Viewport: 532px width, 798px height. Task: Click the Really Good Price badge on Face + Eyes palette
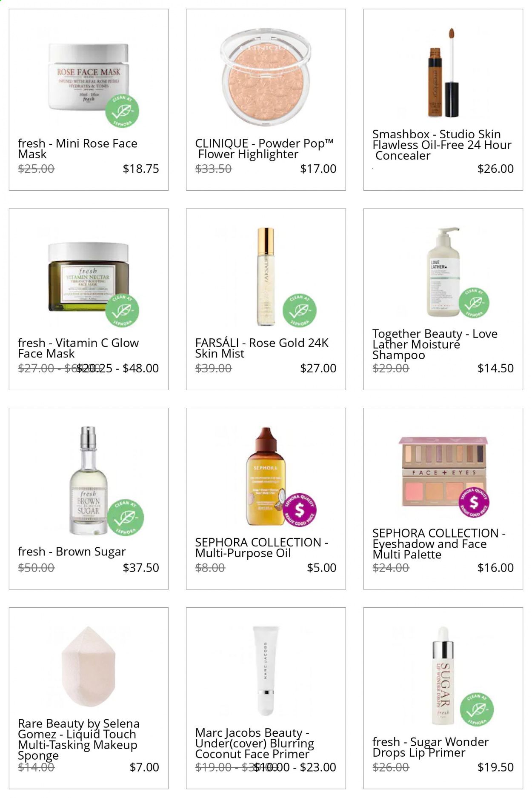474,503
